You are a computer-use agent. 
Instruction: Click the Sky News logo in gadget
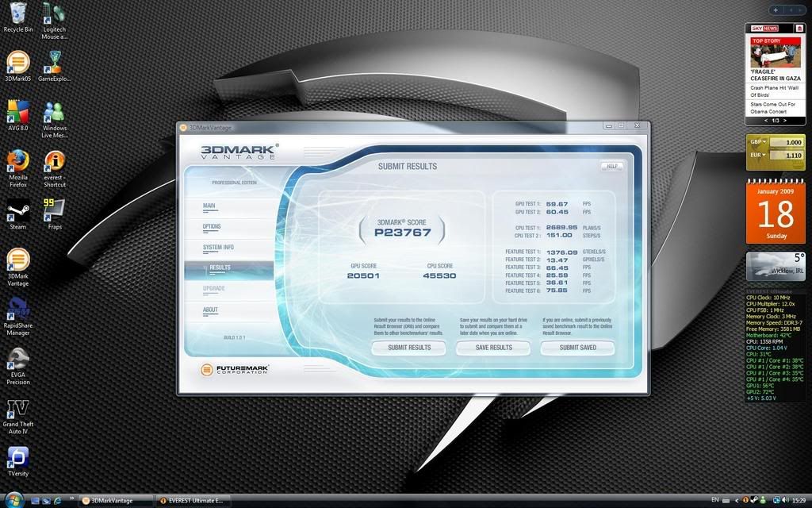point(765,29)
